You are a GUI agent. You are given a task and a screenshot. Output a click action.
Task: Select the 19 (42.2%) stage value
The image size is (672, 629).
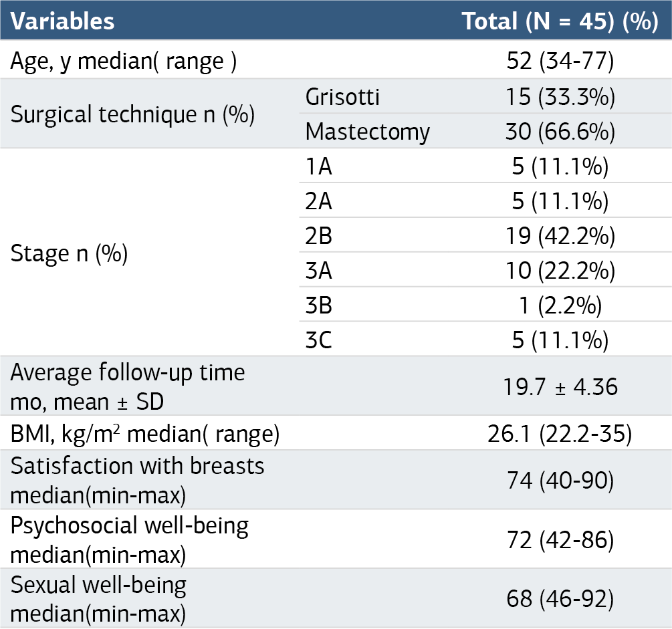click(x=560, y=236)
